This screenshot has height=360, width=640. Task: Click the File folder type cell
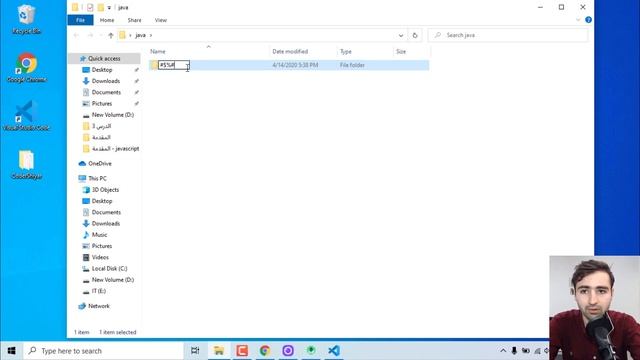(352, 65)
